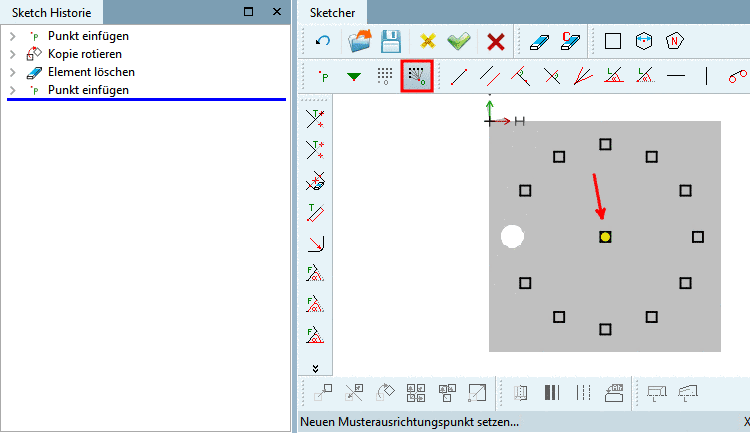750x433 pixels.
Task: Expand the Kopie rotieren history entry
Action: click(13, 54)
